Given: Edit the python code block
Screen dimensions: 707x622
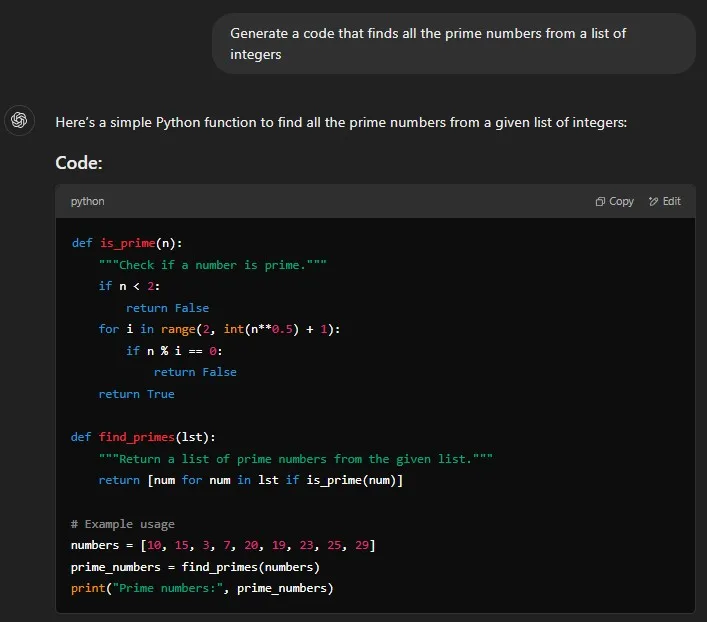Looking at the screenshot, I should 665,202.
